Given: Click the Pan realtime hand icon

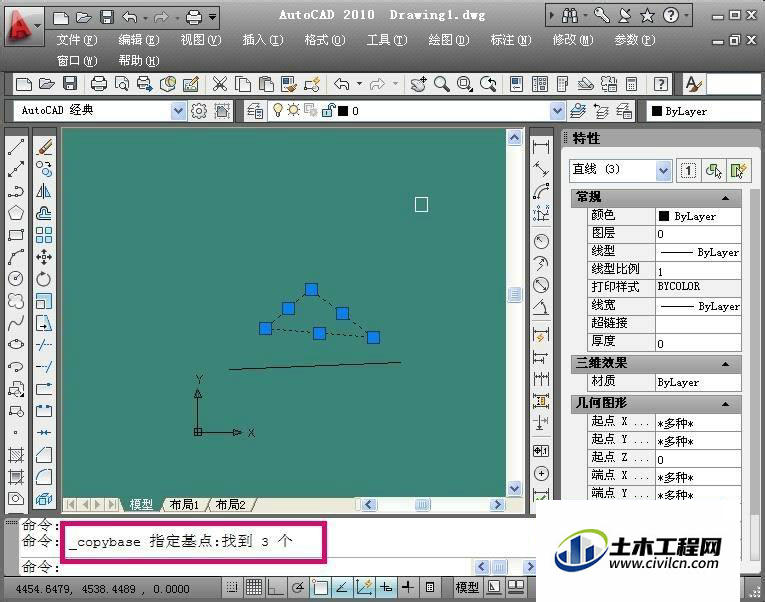Looking at the screenshot, I should [418, 84].
